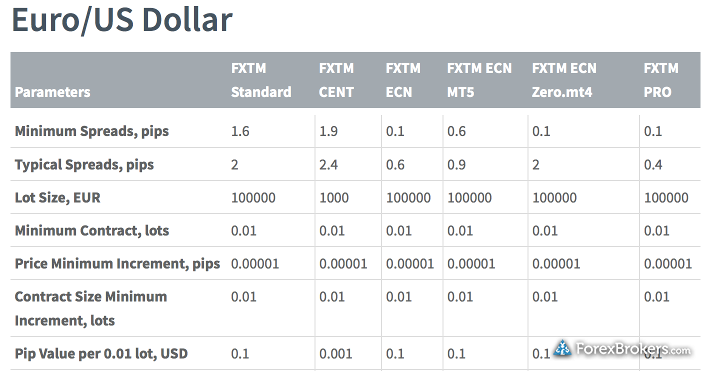716x371 pixels.
Task: Click the 0.001 pip value for CENT
Action: pyautogui.click(x=336, y=354)
